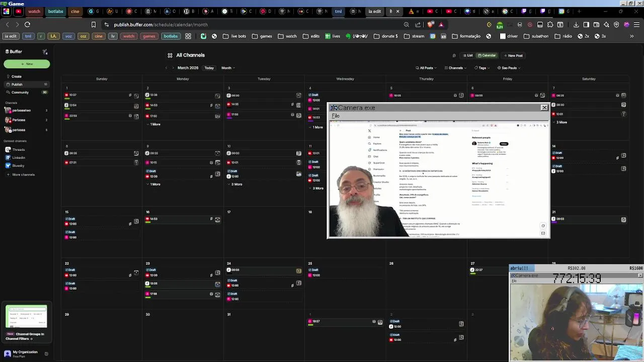Click the share icon in the address bar
Image resolution: width=644 pixels, height=362 pixels.
(x=418, y=24)
